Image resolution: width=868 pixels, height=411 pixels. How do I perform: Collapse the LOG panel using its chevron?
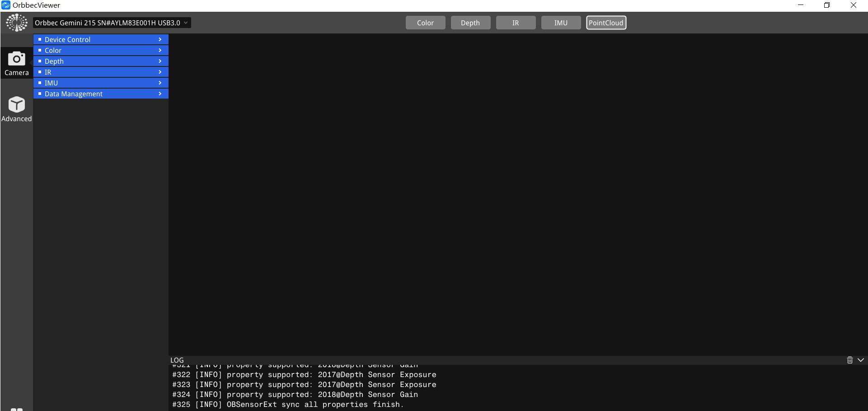861,360
